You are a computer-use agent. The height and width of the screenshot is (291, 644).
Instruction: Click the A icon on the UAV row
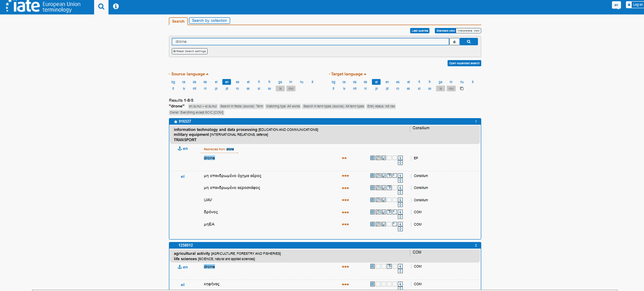point(400,200)
